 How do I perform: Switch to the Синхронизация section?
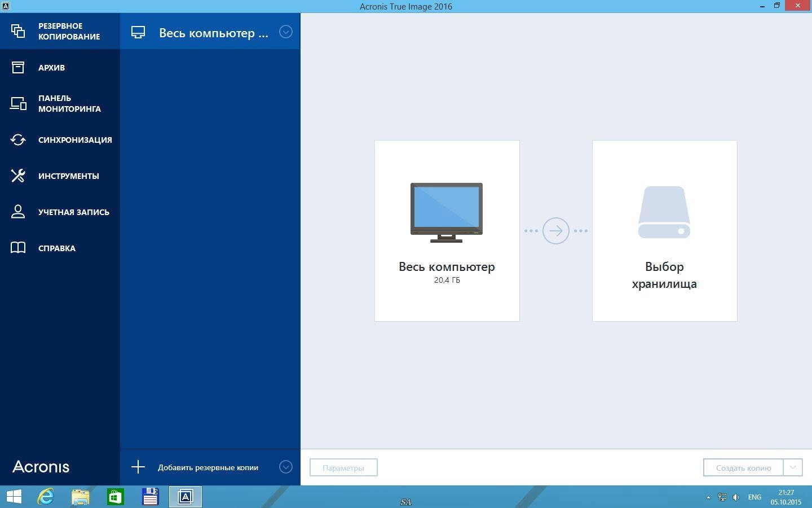60,139
